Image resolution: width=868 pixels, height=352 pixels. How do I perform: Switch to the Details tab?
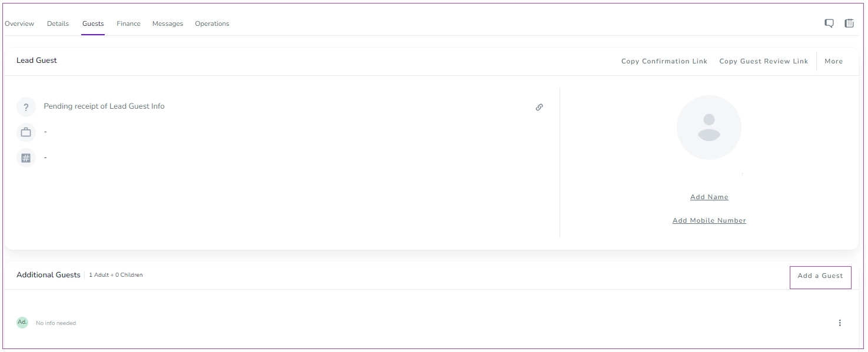pos(58,24)
